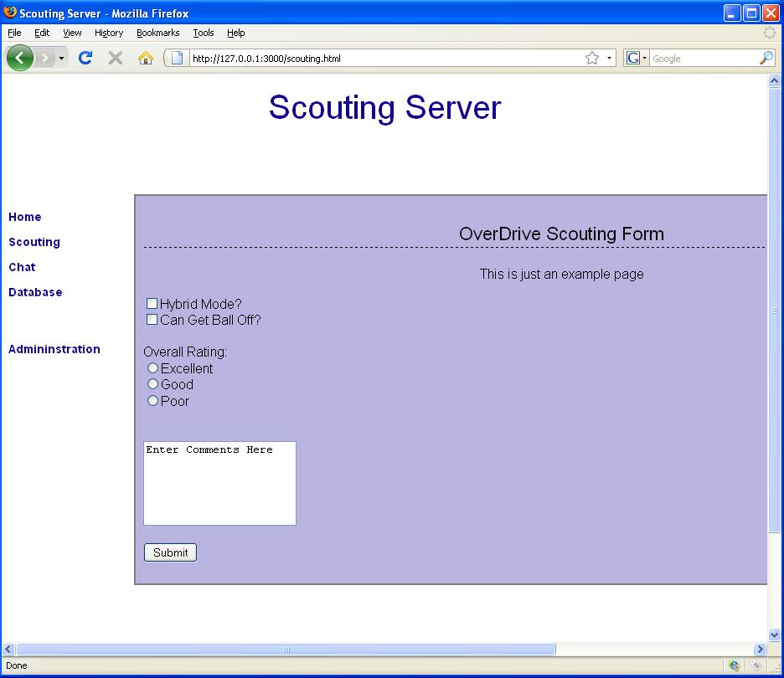Screen dimensions: 784x678
Task: Click the Forward navigation arrow
Action: point(45,59)
